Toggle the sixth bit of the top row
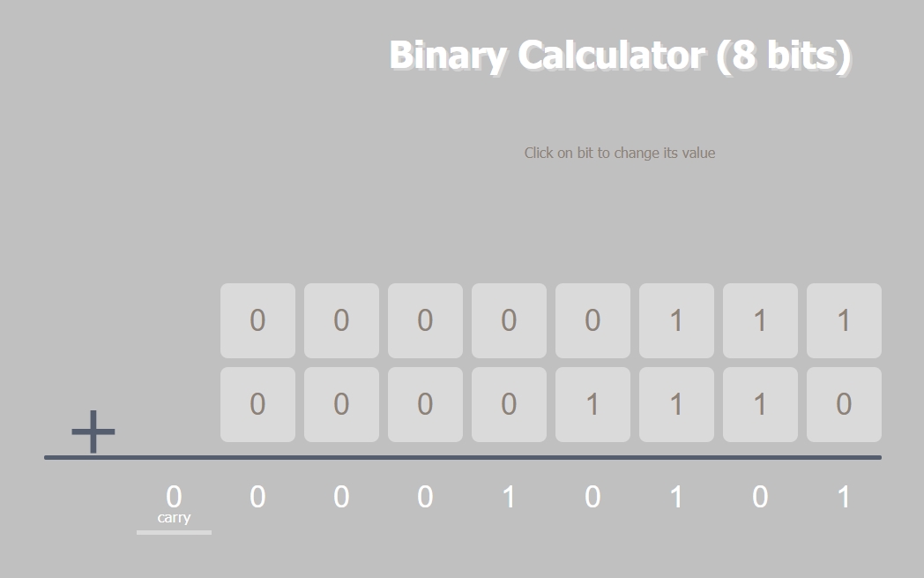Screen dimensions: 924x578 pyautogui.click(x=676, y=320)
